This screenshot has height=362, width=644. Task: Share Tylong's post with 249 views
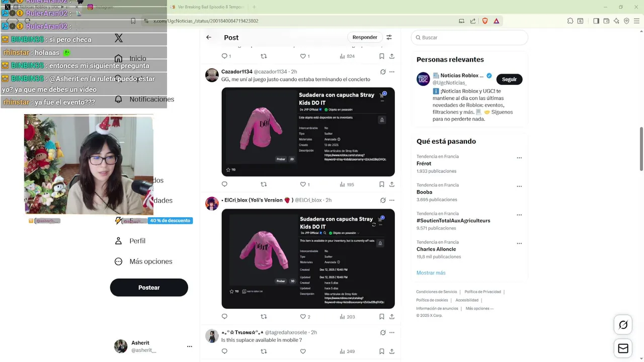[392, 351]
